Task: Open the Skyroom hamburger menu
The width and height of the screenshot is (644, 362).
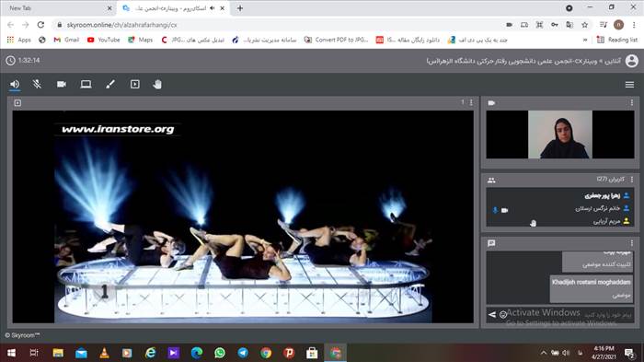Action: [629, 85]
